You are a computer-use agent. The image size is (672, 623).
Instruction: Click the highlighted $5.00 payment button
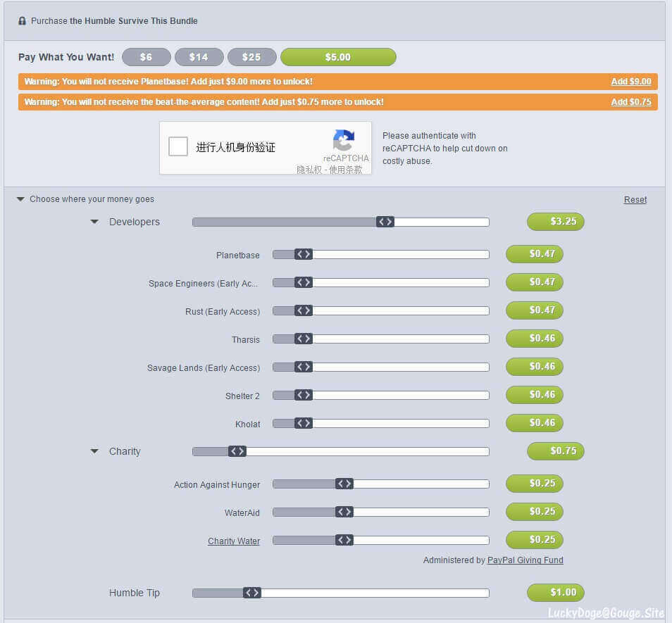click(x=338, y=57)
